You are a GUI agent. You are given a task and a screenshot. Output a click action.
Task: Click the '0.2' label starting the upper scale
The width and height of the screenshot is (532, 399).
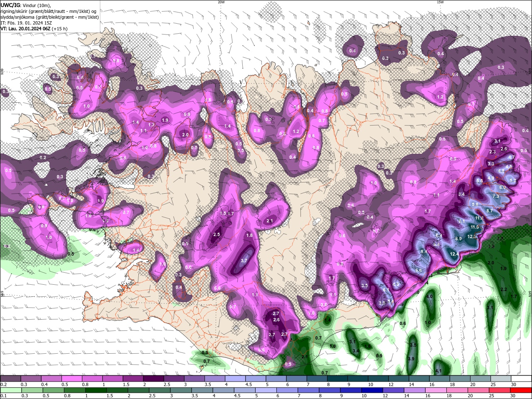tap(4, 385)
